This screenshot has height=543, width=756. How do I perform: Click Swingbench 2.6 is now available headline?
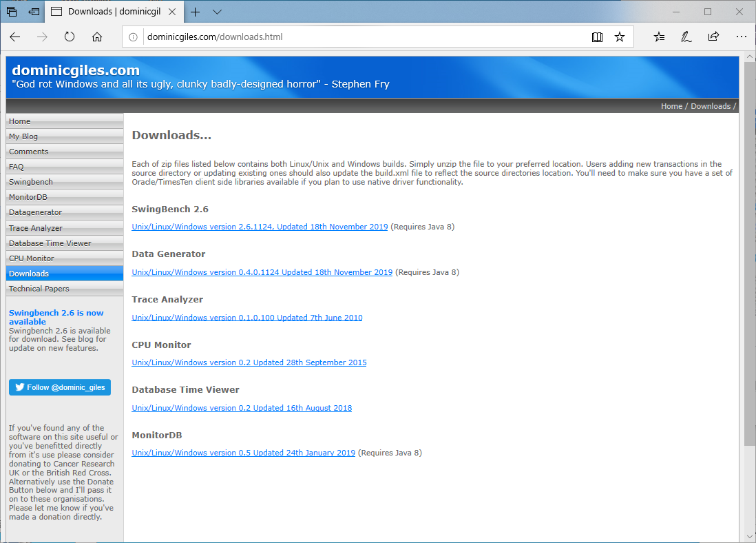[56, 317]
